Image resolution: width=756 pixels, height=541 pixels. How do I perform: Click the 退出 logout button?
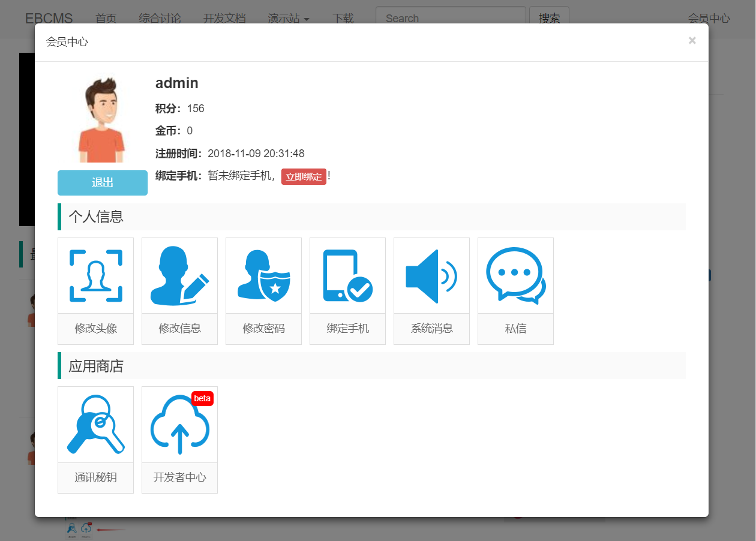coord(102,182)
